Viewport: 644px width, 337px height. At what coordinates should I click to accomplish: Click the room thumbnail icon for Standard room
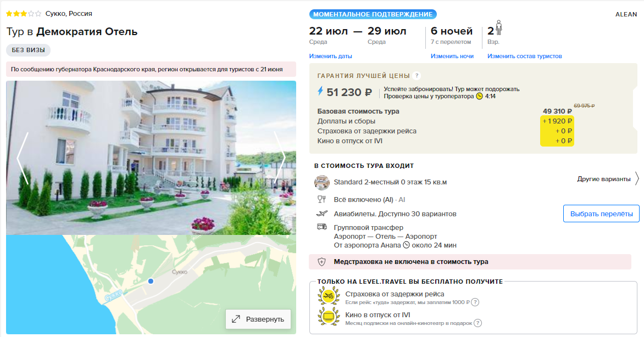tap(321, 182)
